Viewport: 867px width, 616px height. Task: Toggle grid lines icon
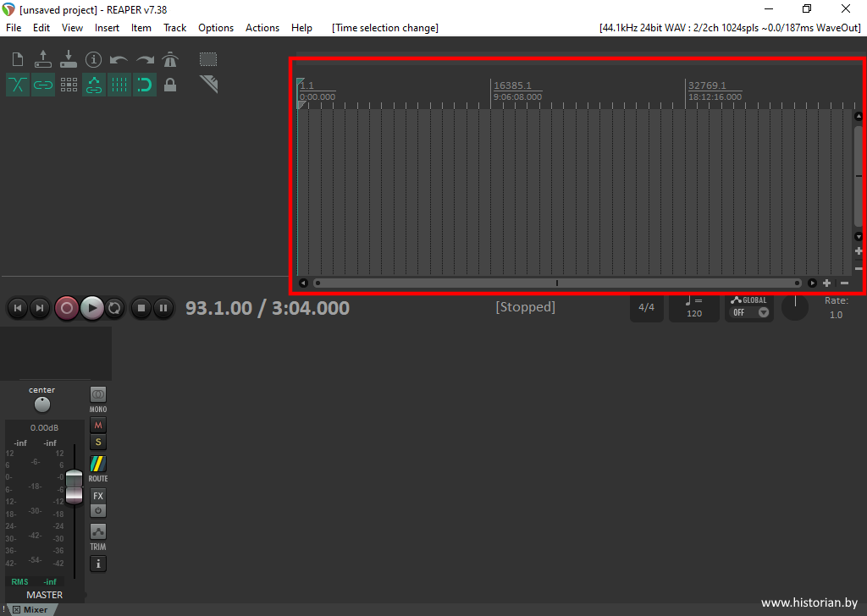click(119, 85)
